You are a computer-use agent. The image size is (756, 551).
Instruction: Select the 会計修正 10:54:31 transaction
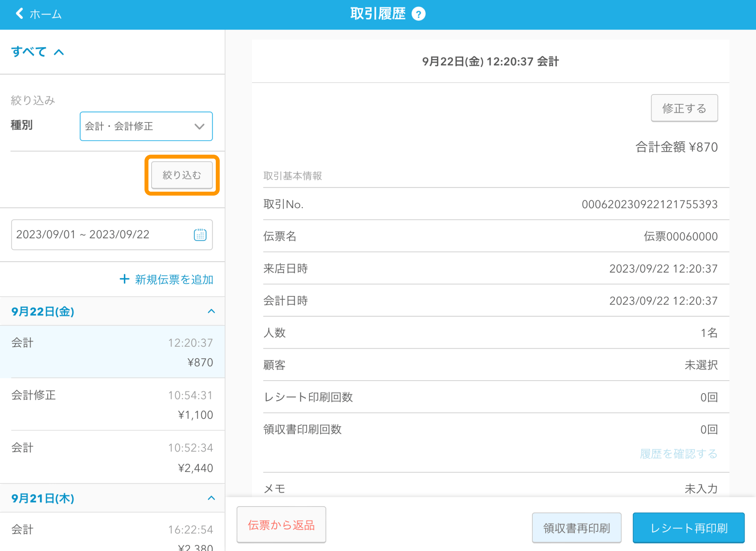point(112,405)
